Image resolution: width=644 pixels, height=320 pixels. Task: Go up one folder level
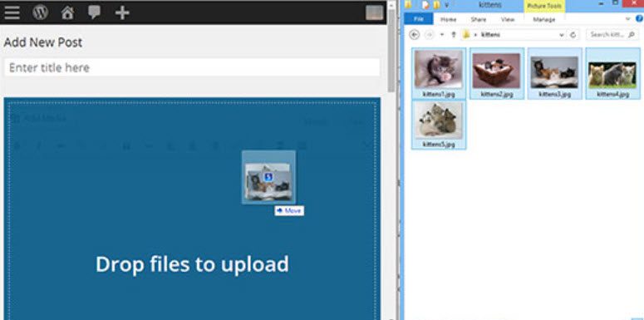coord(454,35)
